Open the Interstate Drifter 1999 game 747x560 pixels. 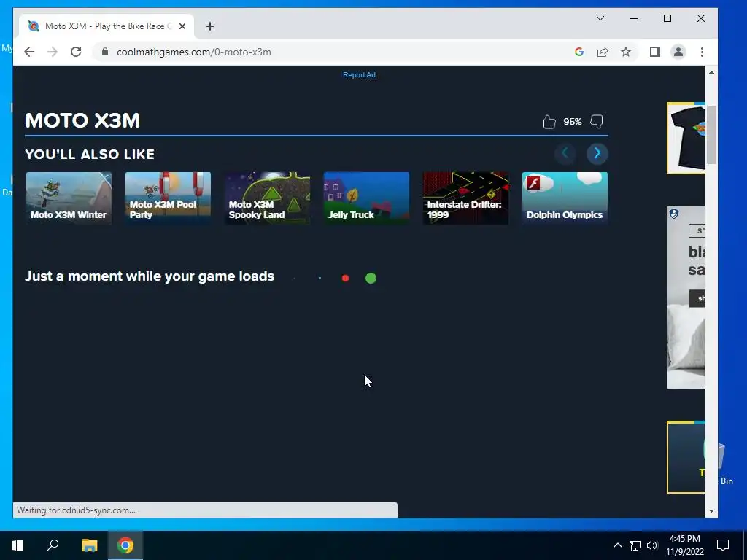(465, 198)
